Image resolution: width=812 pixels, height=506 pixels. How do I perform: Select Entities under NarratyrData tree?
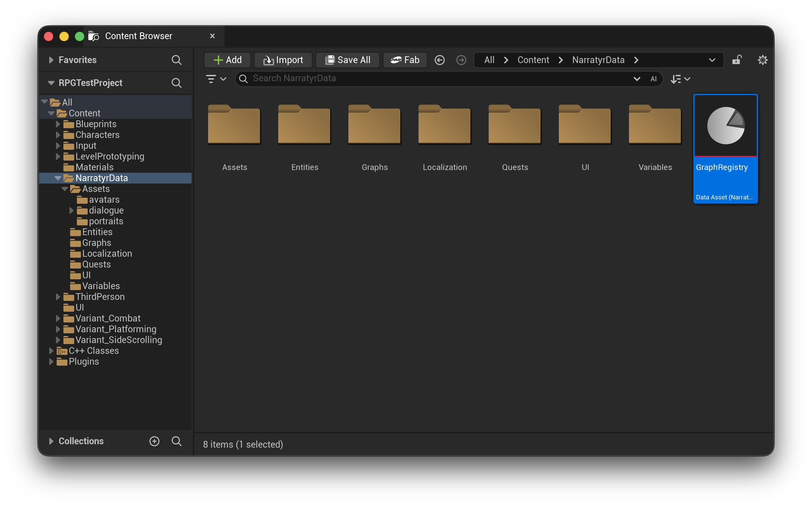(97, 232)
